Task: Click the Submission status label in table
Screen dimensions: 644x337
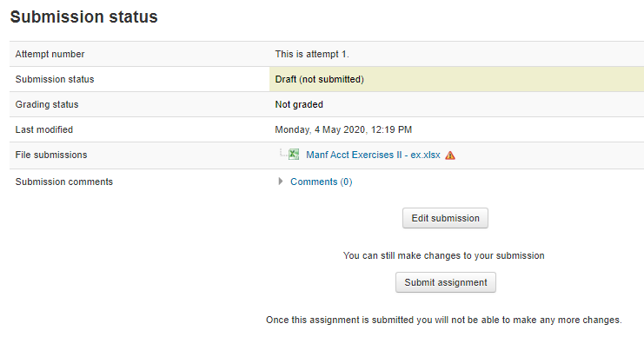Action: point(55,79)
